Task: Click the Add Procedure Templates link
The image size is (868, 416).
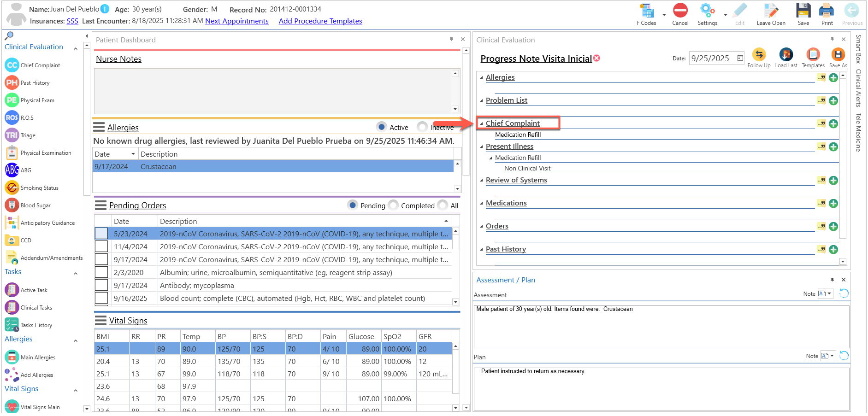Action: pos(320,21)
